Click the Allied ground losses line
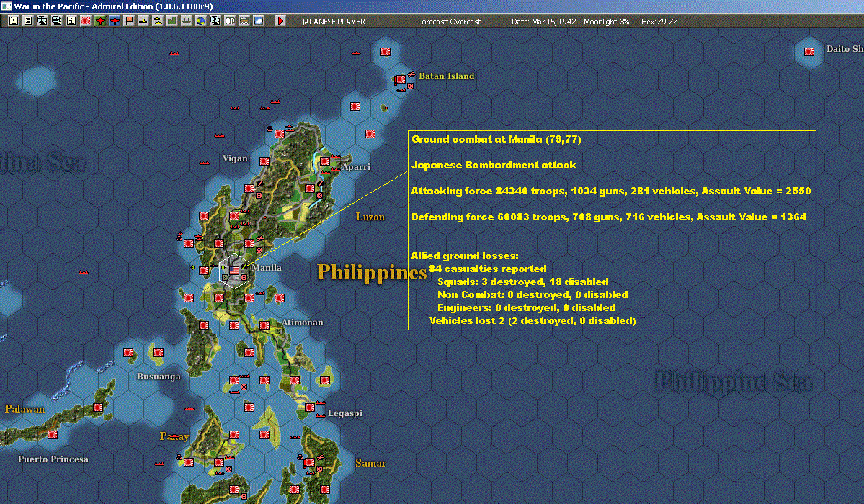Image resolution: width=864 pixels, height=504 pixels. tap(465, 256)
